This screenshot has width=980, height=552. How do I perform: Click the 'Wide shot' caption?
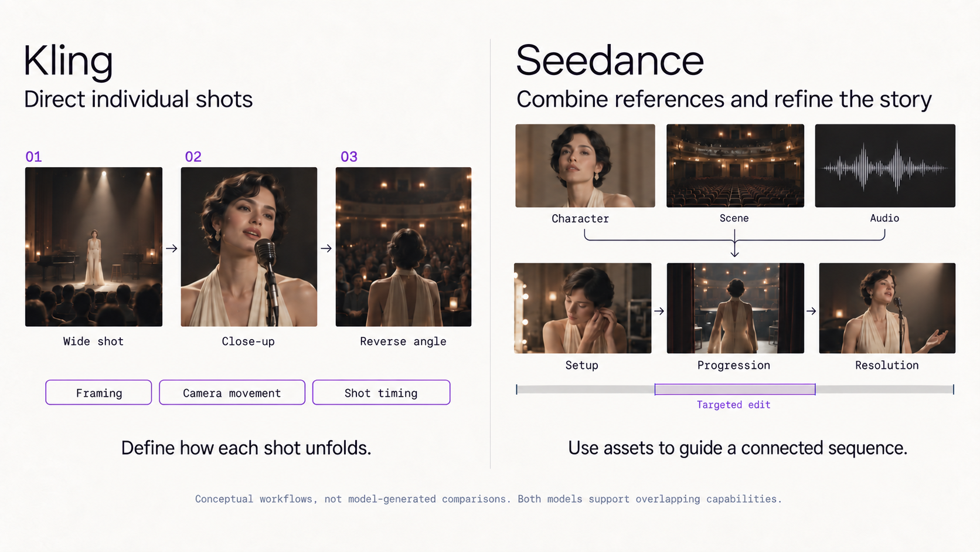(x=93, y=341)
